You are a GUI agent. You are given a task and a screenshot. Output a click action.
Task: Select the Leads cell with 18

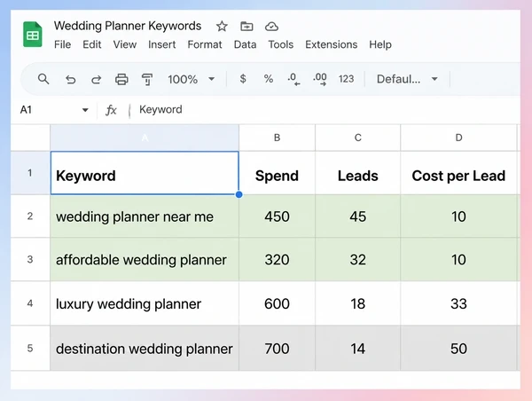357,303
